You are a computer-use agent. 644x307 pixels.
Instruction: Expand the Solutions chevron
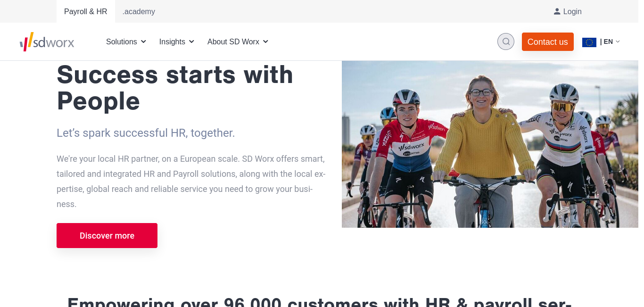[143, 41]
